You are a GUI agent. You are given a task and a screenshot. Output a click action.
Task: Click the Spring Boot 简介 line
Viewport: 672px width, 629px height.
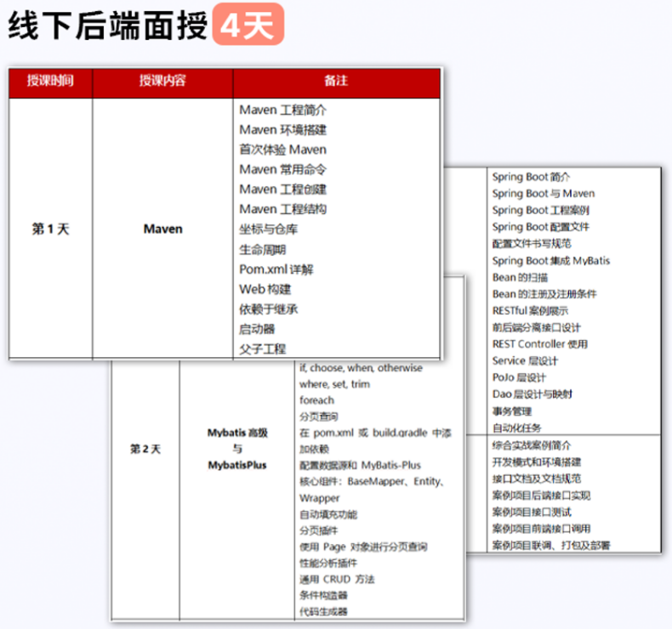click(x=531, y=177)
